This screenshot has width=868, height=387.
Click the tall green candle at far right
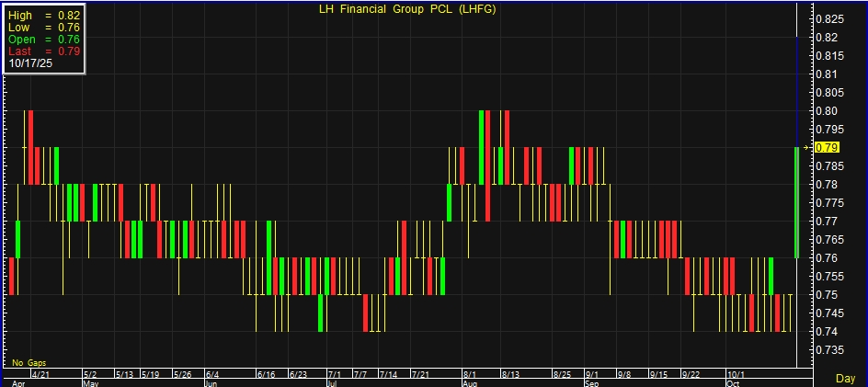click(x=796, y=202)
